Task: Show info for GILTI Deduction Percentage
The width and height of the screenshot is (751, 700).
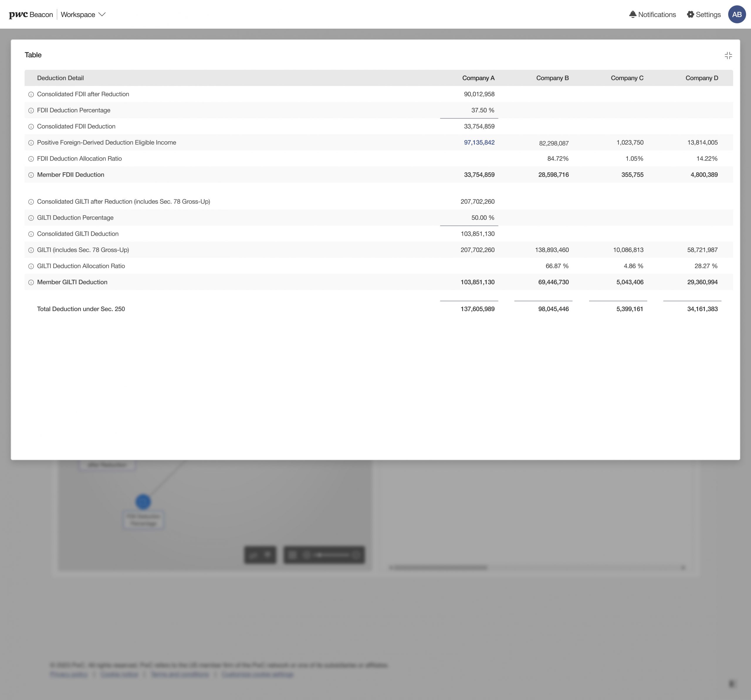Action: [x=31, y=218]
